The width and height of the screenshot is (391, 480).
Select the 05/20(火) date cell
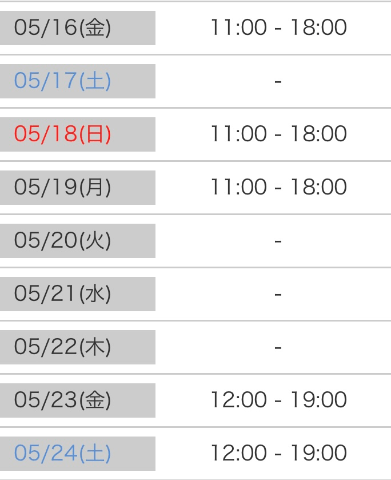coord(77,241)
